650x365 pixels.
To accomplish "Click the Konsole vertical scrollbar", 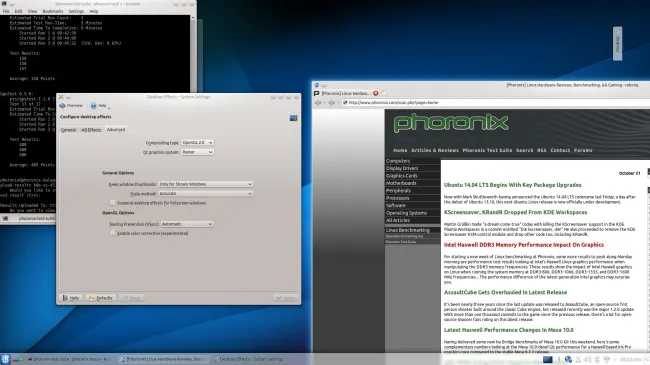I will [193, 54].
